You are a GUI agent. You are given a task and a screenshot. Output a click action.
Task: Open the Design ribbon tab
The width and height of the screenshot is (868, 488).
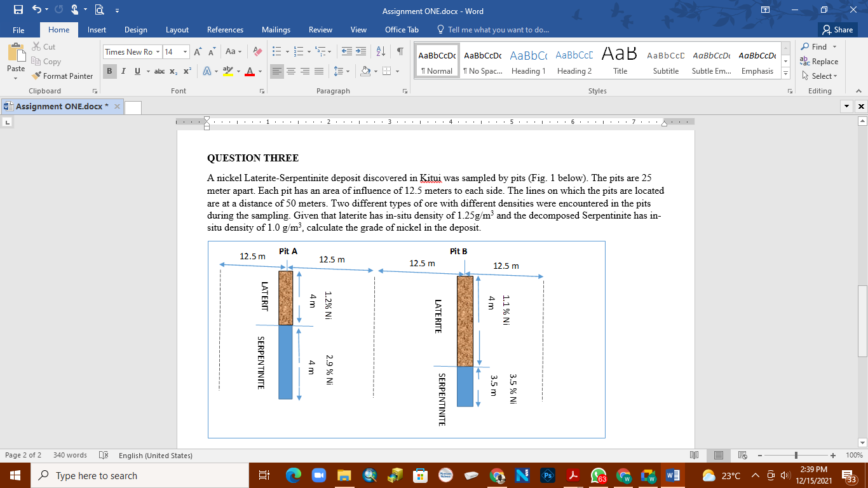click(x=135, y=29)
